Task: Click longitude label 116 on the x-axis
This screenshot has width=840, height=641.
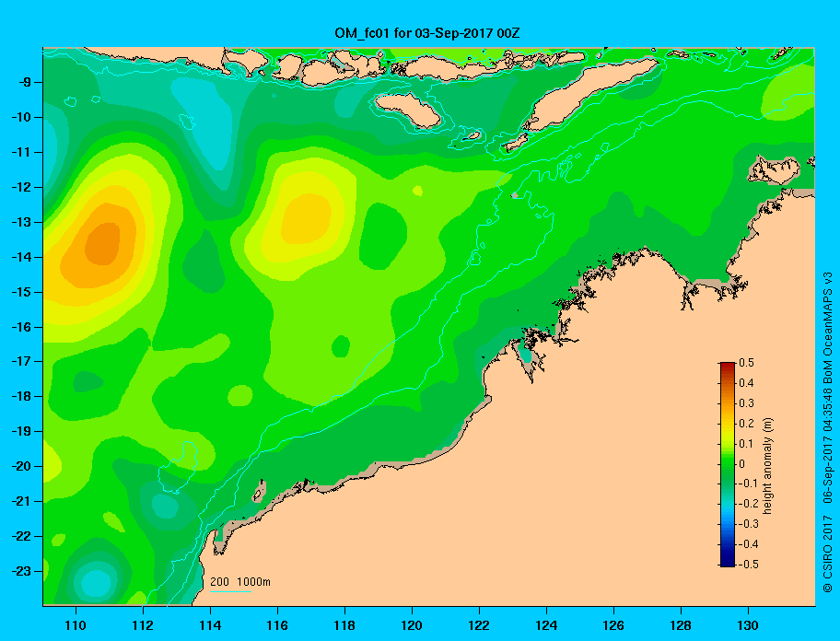Action: click(277, 625)
